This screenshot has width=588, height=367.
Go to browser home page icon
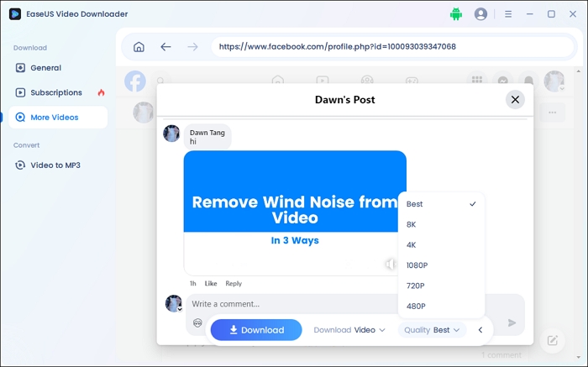pyautogui.click(x=139, y=47)
